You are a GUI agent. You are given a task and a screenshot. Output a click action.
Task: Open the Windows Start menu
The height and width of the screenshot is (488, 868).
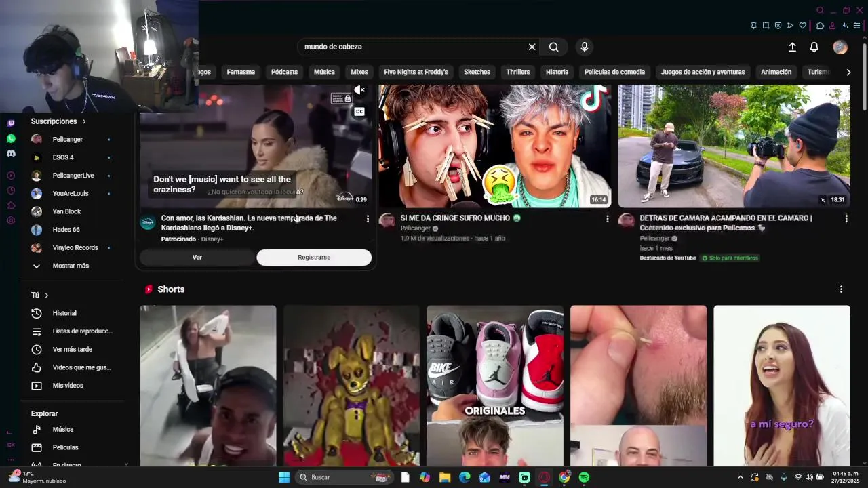tap(284, 477)
